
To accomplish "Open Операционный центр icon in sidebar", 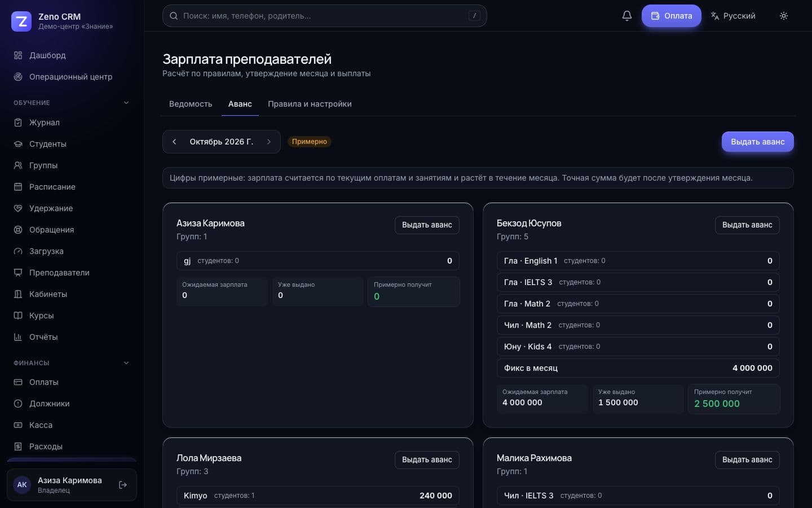I will click(x=18, y=77).
